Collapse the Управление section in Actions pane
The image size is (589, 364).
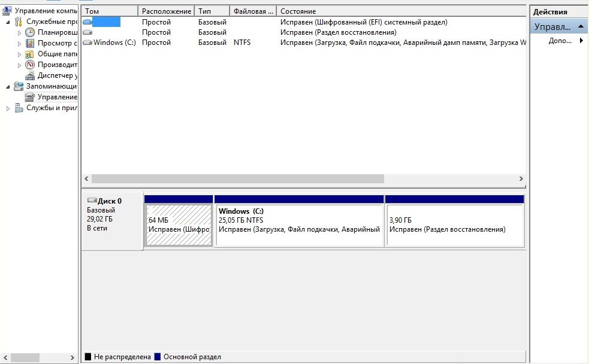581,28
